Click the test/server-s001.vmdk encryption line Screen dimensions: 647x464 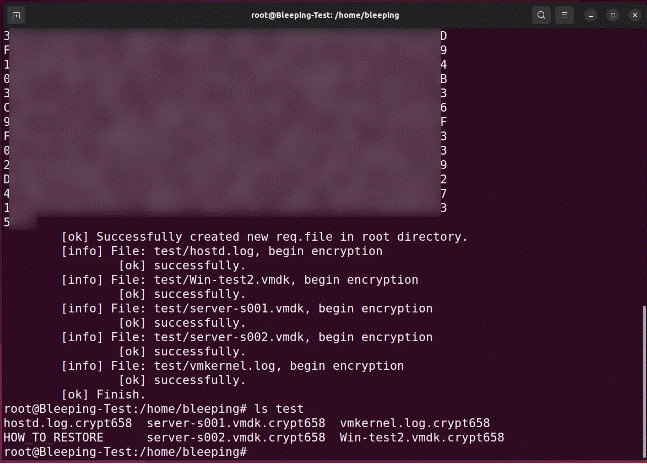(247, 309)
